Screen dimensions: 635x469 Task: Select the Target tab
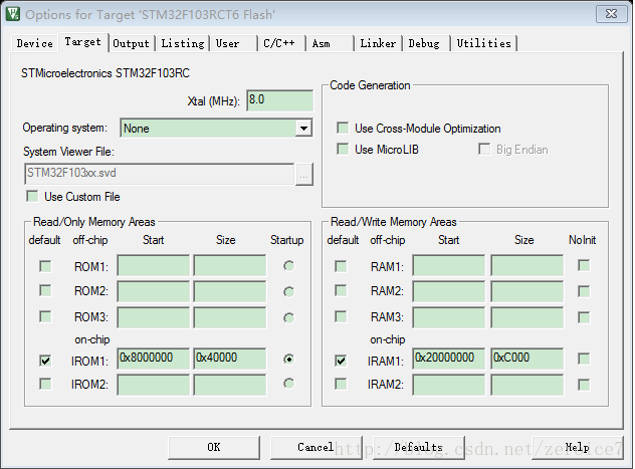click(x=83, y=42)
